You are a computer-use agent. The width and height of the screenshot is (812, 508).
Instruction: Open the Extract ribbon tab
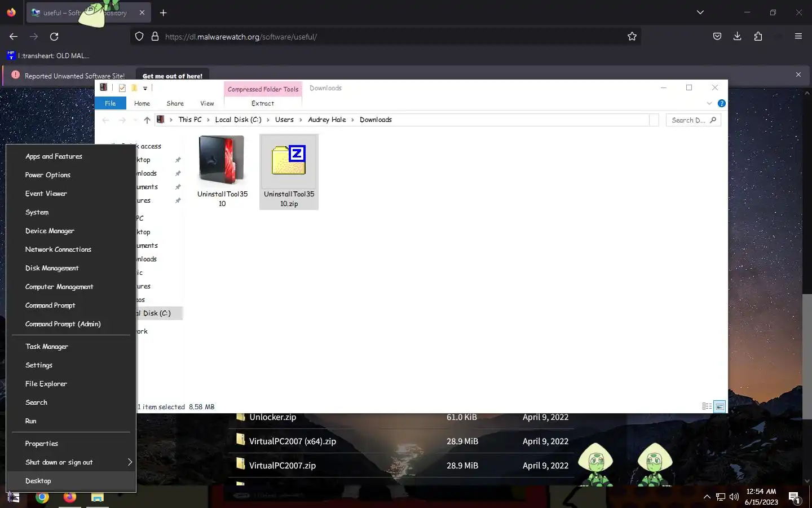(263, 103)
